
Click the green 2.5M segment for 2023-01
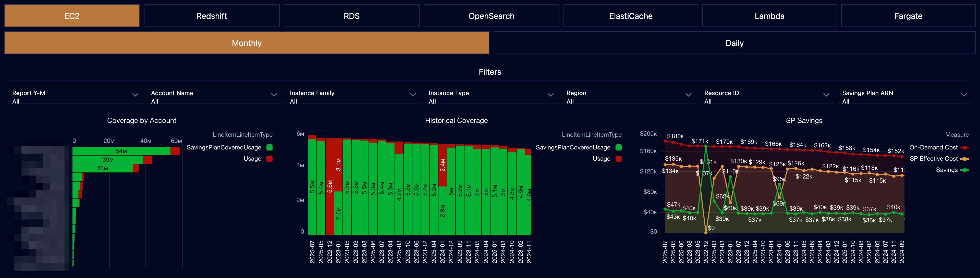click(338, 213)
